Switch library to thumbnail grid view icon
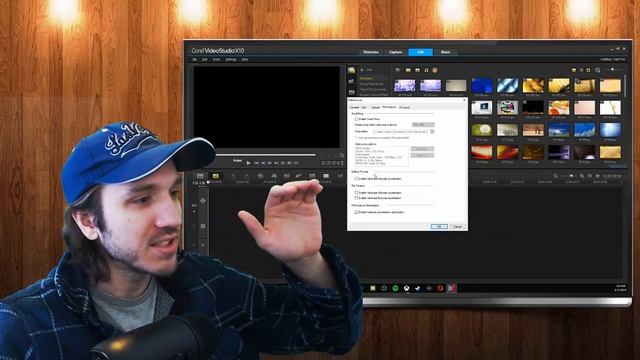Screen dimensions: 640x360 [x=588, y=70]
